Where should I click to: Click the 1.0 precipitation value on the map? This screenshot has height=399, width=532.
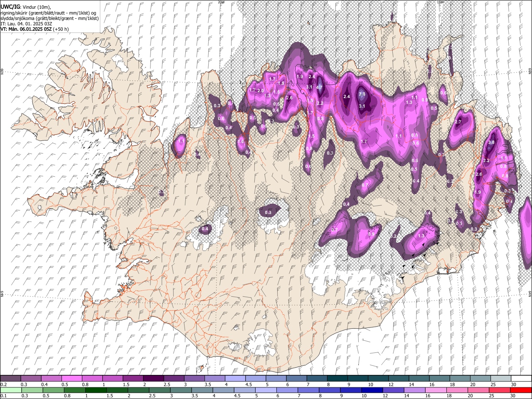pyautogui.click(x=241, y=141)
